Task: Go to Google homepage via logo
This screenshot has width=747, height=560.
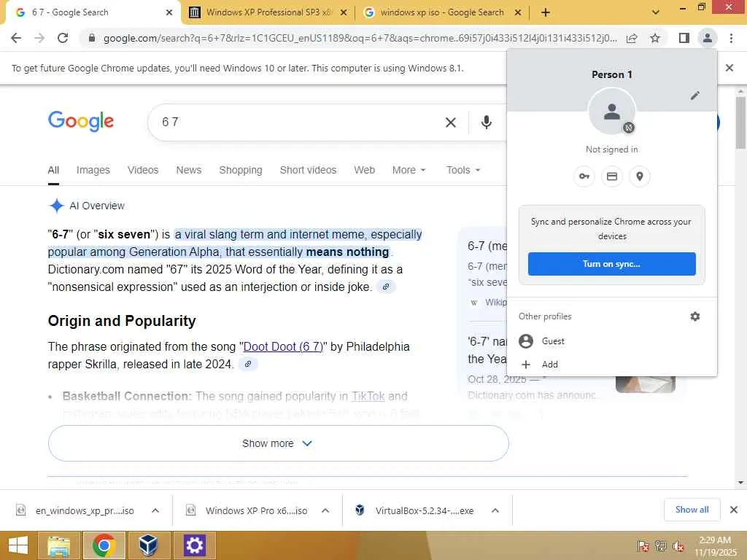Action: 81,121
